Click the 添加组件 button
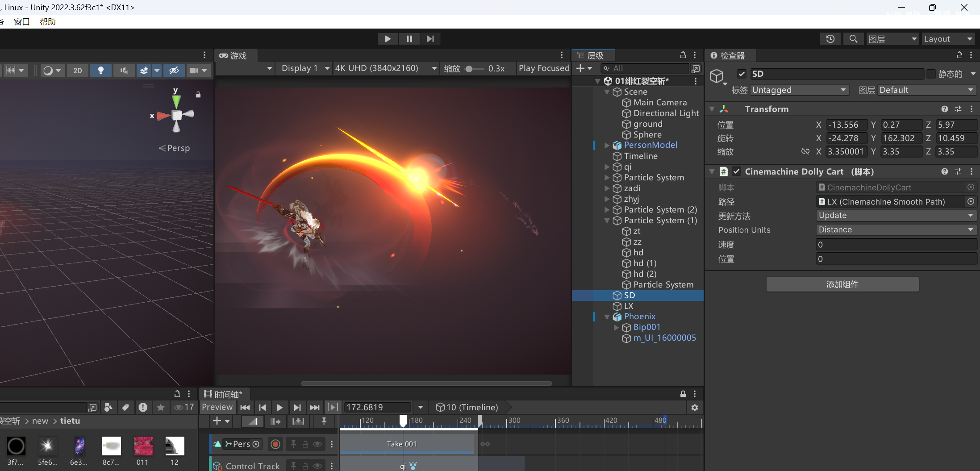Viewport: 980px width, 471px height. coord(842,284)
